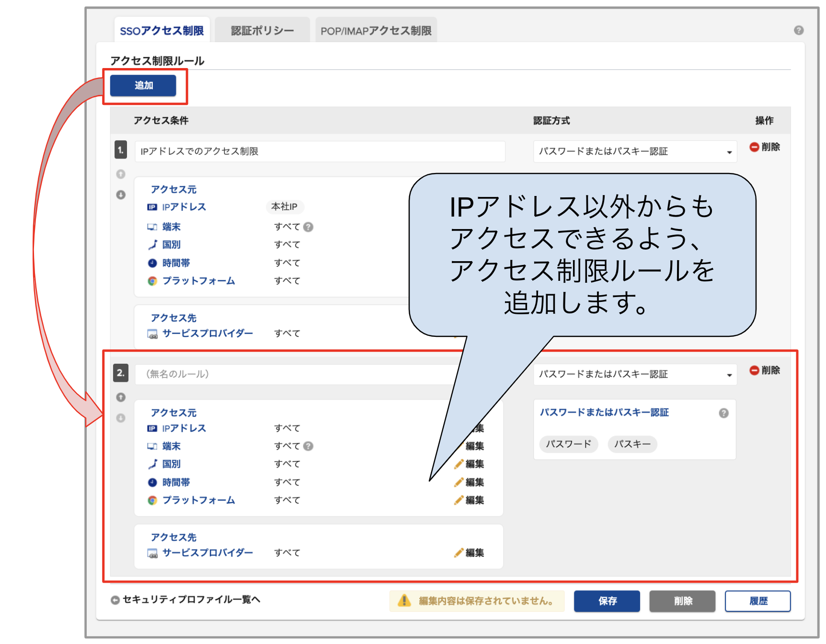The image size is (826, 644).
Task: Show help for パスワードまたはパスキー認証 panel
Action: tap(723, 413)
